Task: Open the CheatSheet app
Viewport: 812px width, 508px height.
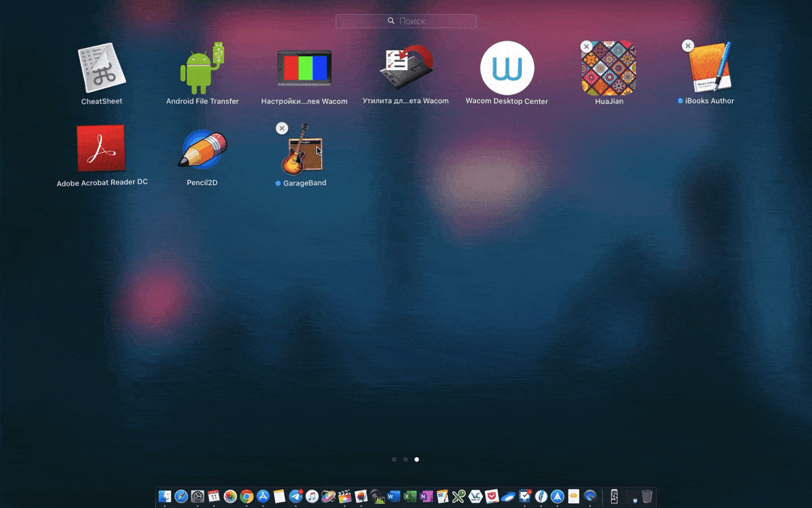Action: click(101, 68)
